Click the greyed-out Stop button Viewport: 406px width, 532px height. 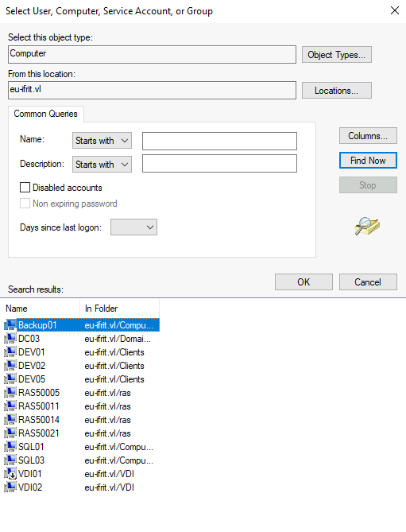pos(368,185)
